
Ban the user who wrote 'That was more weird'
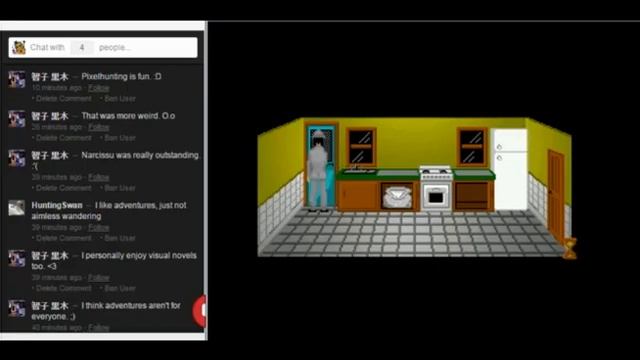pyautogui.click(x=120, y=138)
